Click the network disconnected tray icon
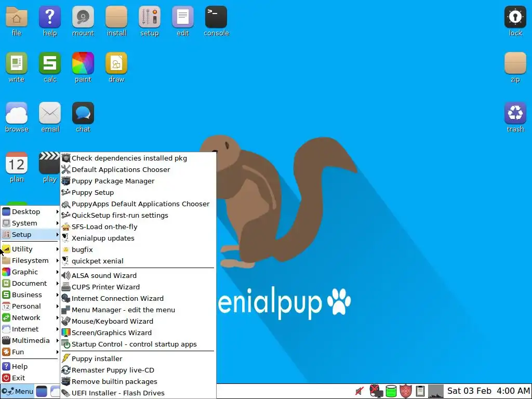The width and height of the screenshot is (532, 399). (x=376, y=391)
